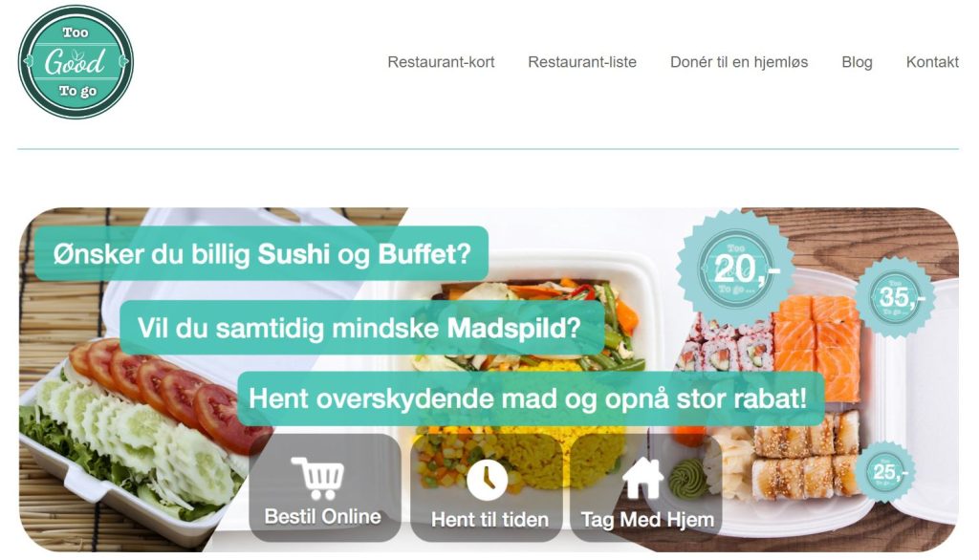Click the house icon
Image resolution: width=979 pixels, height=560 pixels.
(x=643, y=478)
